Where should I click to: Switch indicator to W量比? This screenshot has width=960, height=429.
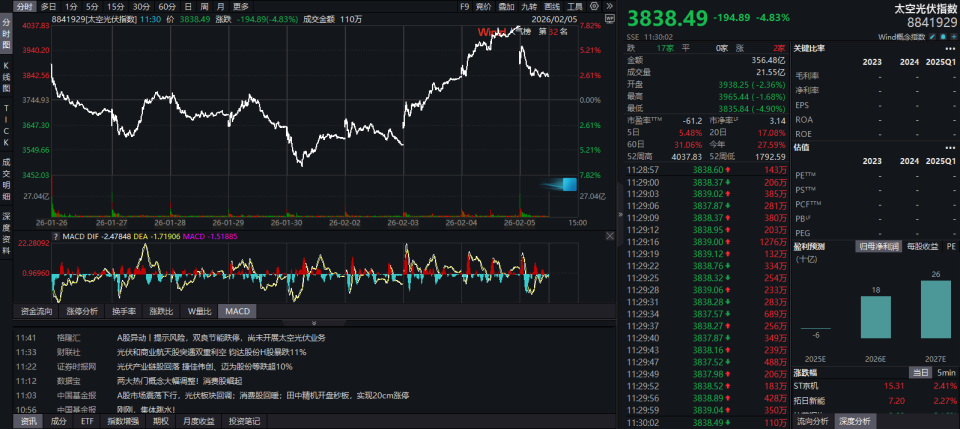click(200, 311)
